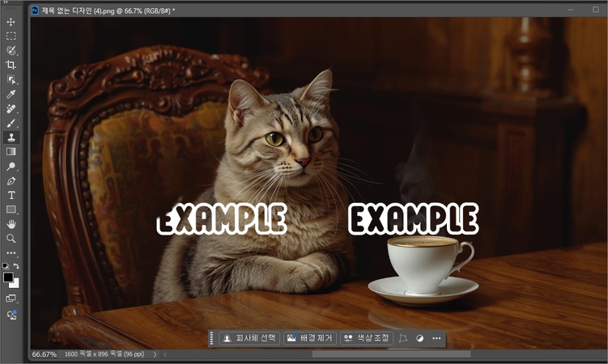Select the Clone Stamp tool
Viewport: 608px width, 364px height.
pos(11,138)
